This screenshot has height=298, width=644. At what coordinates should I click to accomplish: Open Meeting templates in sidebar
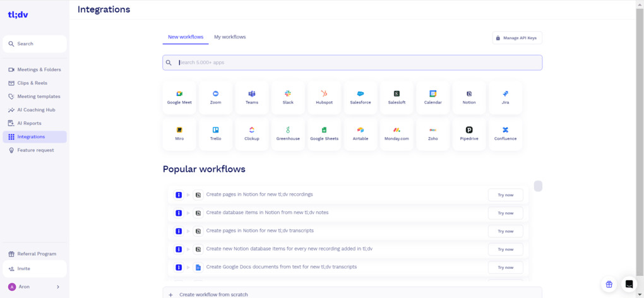click(x=35, y=97)
